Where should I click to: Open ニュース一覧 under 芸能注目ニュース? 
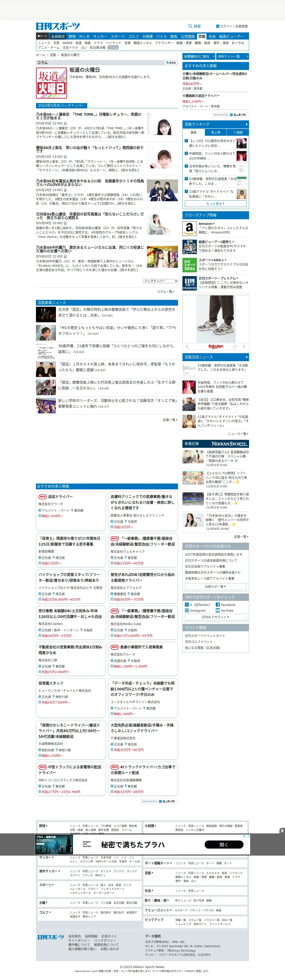[x=238, y=434]
